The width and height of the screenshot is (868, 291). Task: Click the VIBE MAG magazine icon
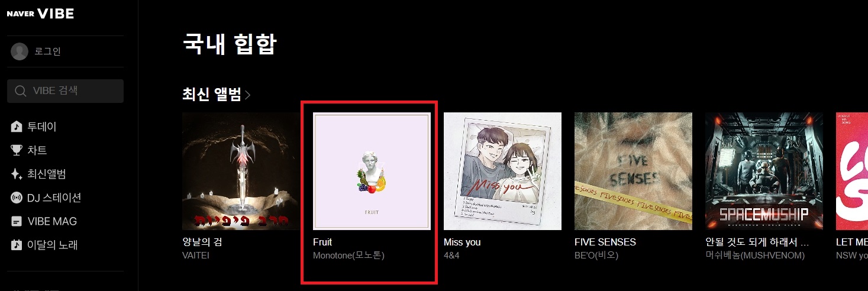(x=17, y=221)
